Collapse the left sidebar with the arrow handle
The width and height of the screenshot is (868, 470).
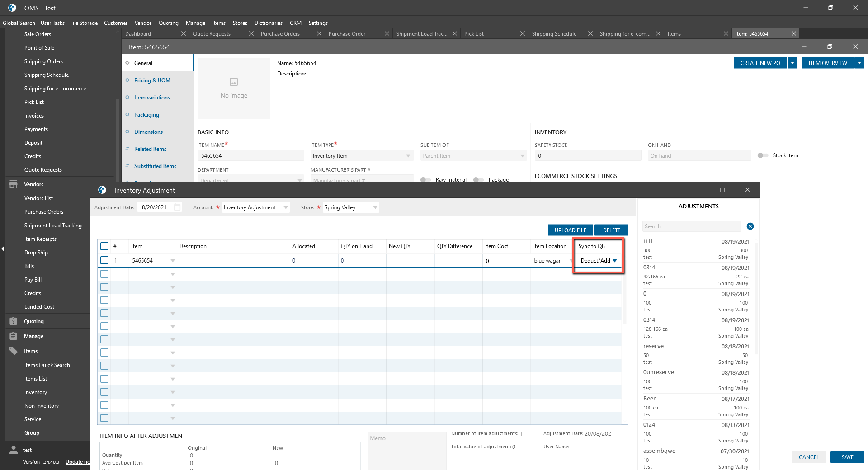point(2,249)
